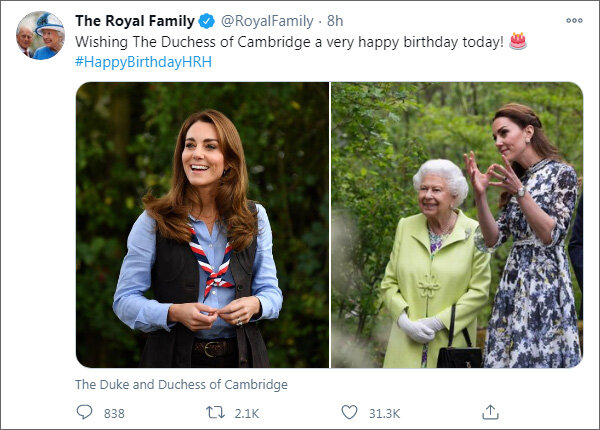Click the tweet text wishing happy birthday
Screen dimensions: 600x430
(290, 42)
